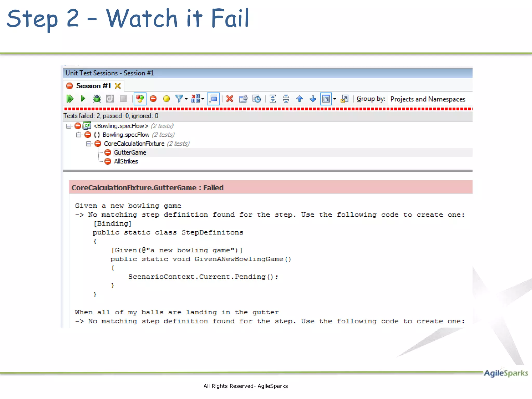The image size is (532, 399).
Task: Click the export results icon
Action: click(x=344, y=99)
